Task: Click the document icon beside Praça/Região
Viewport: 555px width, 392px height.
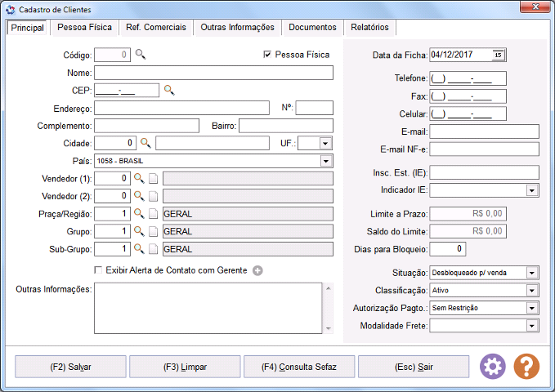Action: (x=153, y=214)
